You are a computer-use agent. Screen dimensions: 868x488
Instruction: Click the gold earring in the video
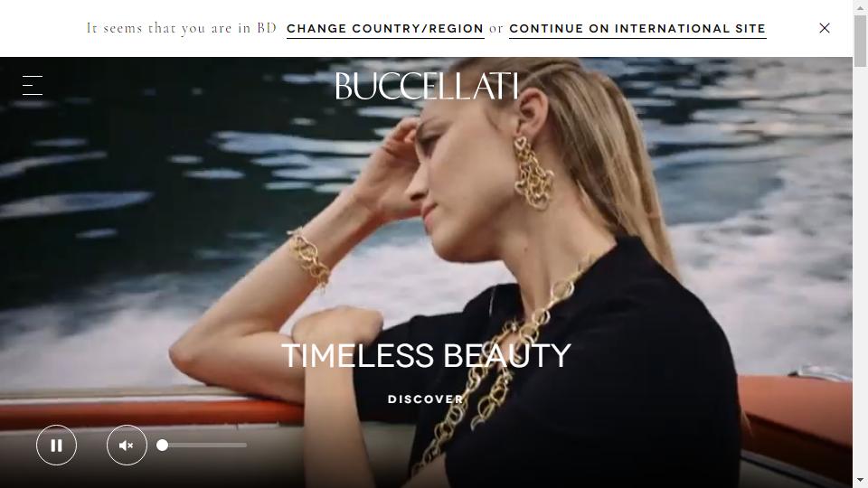tap(533, 174)
